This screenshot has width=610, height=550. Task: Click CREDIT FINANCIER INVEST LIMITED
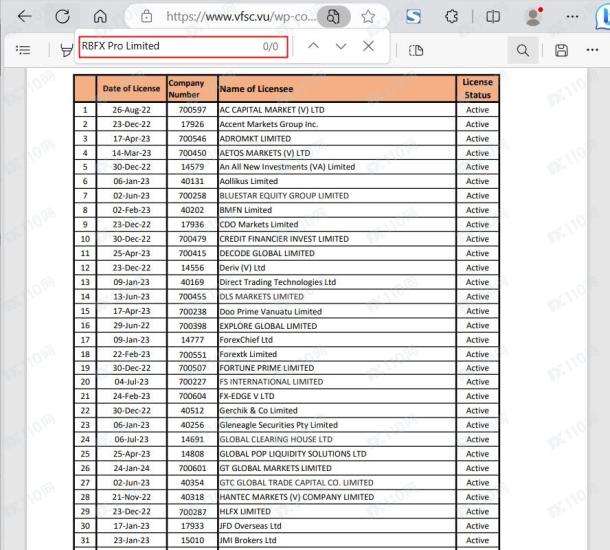pos(284,239)
